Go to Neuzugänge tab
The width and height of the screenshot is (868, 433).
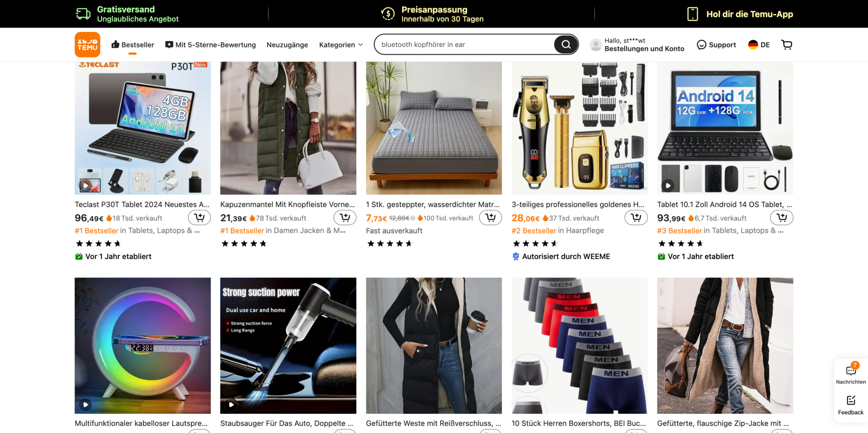click(x=287, y=45)
